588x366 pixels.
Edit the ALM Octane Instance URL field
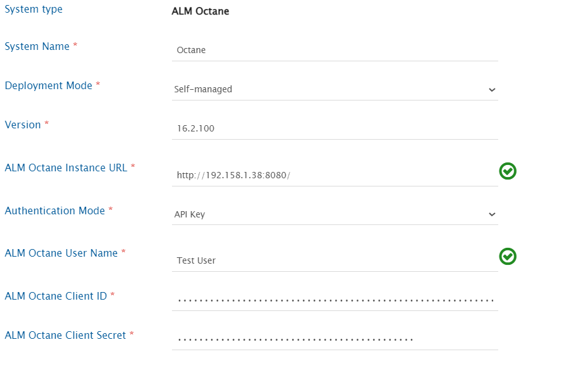(334, 175)
